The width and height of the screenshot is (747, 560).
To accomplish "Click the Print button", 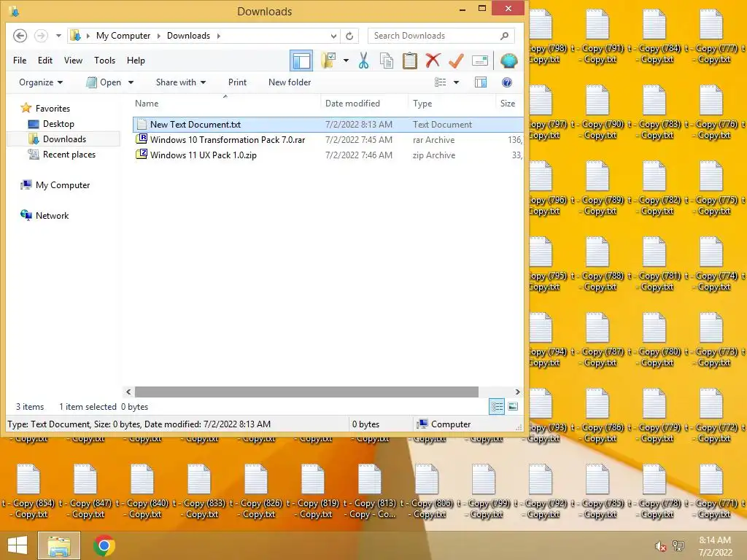I will click(x=237, y=82).
